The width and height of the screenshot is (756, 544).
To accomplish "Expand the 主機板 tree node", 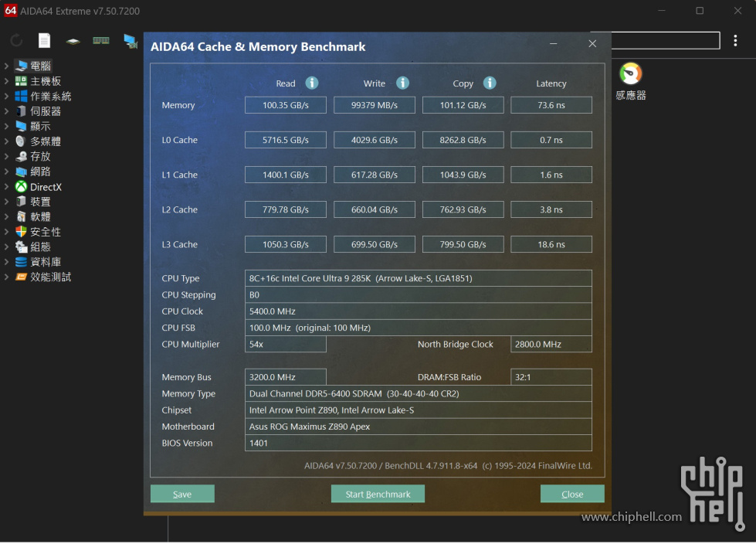I will (6, 81).
